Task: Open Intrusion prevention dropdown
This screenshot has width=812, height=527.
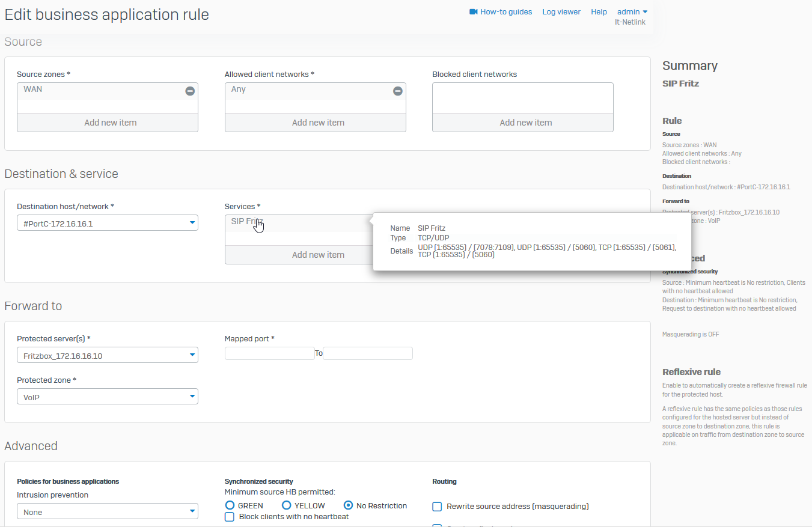Action: [192, 512]
